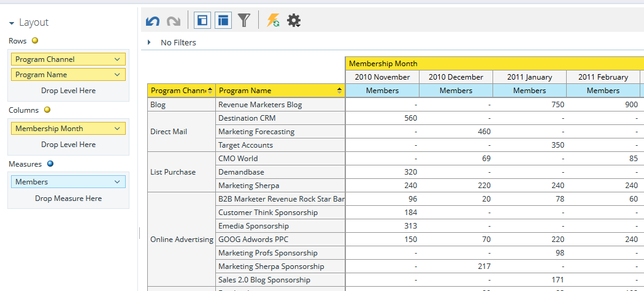The height and width of the screenshot is (291, 644).
Task: Sort by the Program Channel column arrows
Action: 210,91
